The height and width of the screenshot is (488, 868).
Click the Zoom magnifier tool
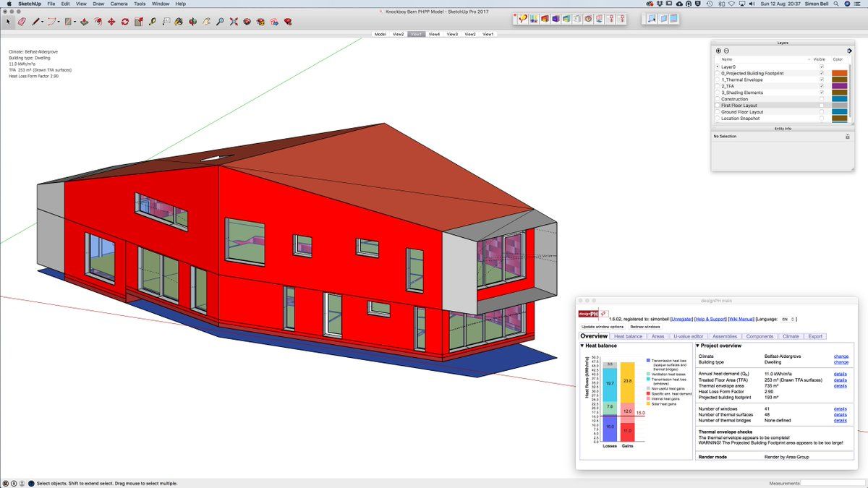tap(221, 22)
